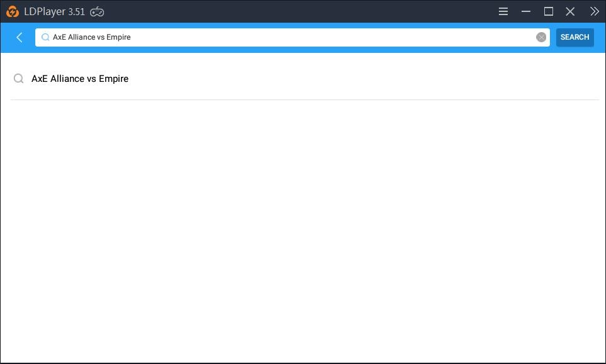Click the divider line under the suggestion

[x=302, y=100]
